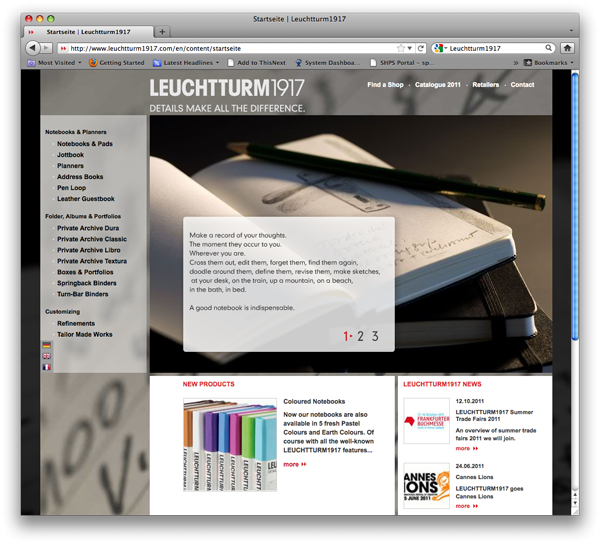Screen dimensions: 600x544
Task: Select slide 1 of the hero slideshow
Action: click(346, 336)
